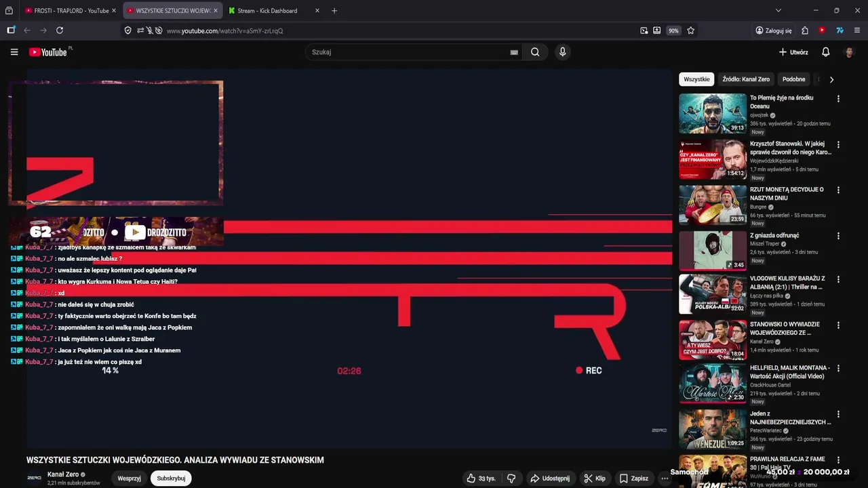Go back with the browser back arrow
Image resolution: width=868 pixels, height=488 pixels.
click(x=27, y=30)
